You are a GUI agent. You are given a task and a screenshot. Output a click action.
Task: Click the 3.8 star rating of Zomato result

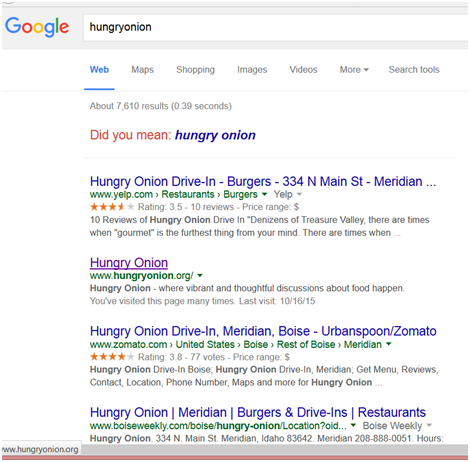(112, 357)
